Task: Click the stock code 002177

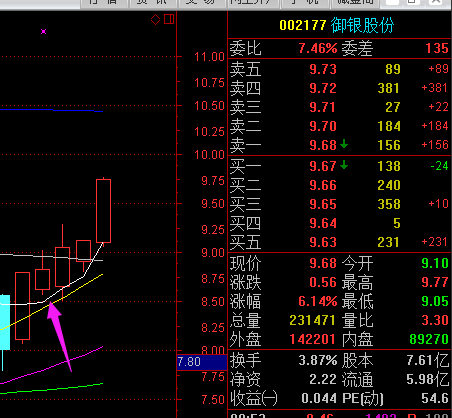Action: click(x=303, y=25)
